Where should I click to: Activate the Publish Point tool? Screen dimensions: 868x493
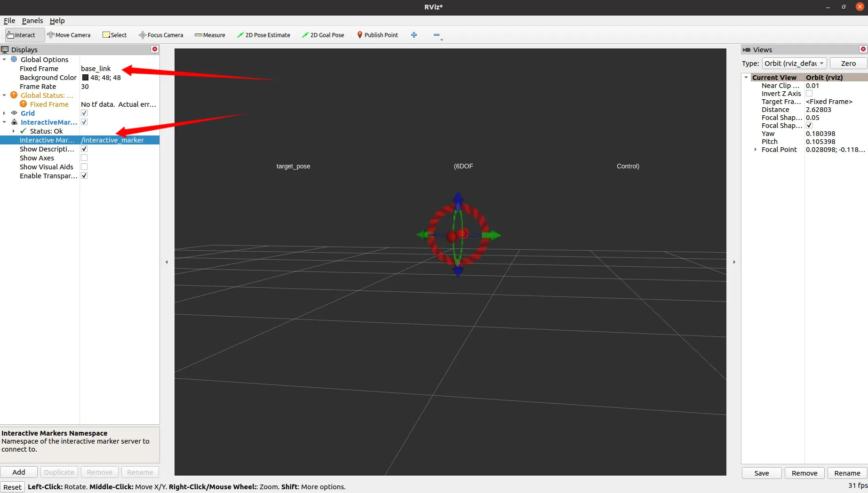pyautogui.click(x=378, y=35)
